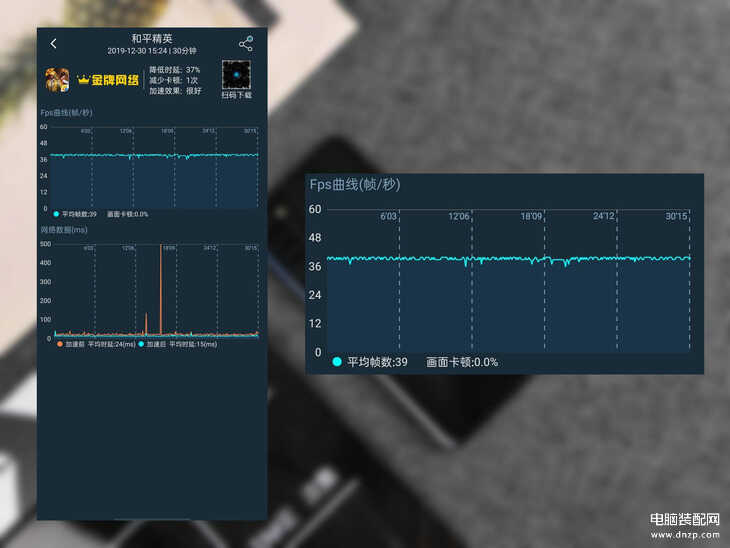Select the 6'03 time marker in enlarged chart
This screenshot has width=730, height=548.
pos(388,216)
